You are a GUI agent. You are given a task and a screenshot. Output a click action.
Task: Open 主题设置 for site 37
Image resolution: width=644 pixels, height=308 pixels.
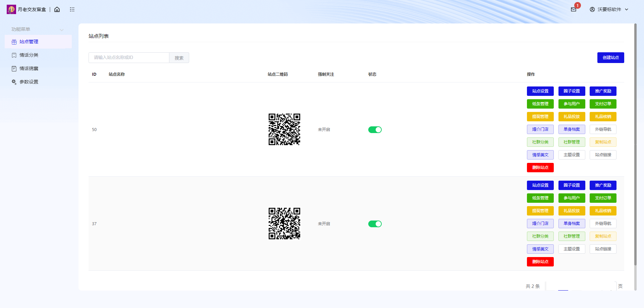[x=572, y=249]
